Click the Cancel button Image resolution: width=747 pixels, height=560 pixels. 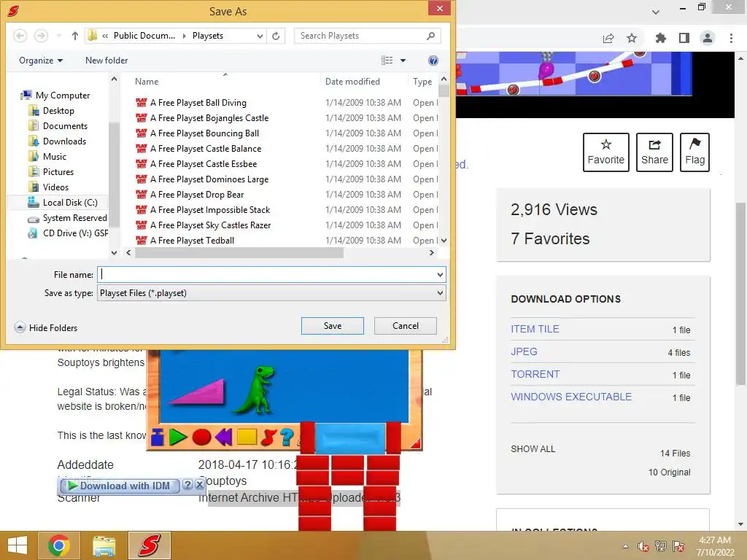click(x=406, y=326)
